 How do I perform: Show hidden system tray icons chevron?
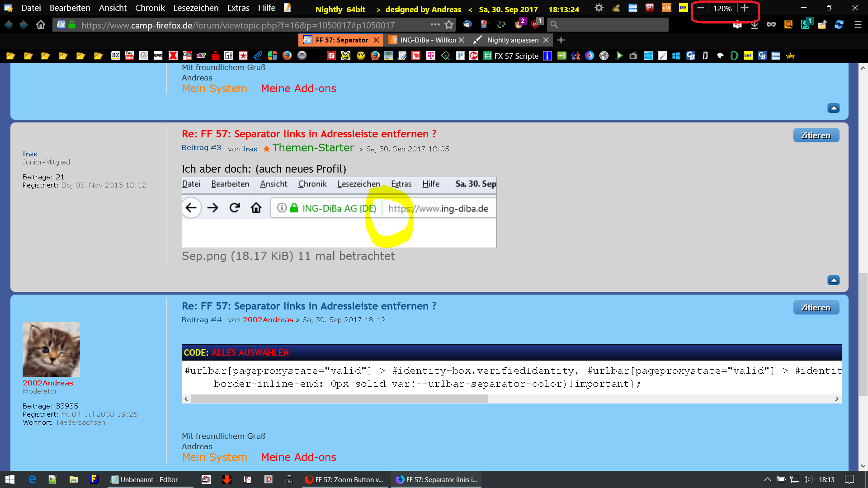coord(767,479)
